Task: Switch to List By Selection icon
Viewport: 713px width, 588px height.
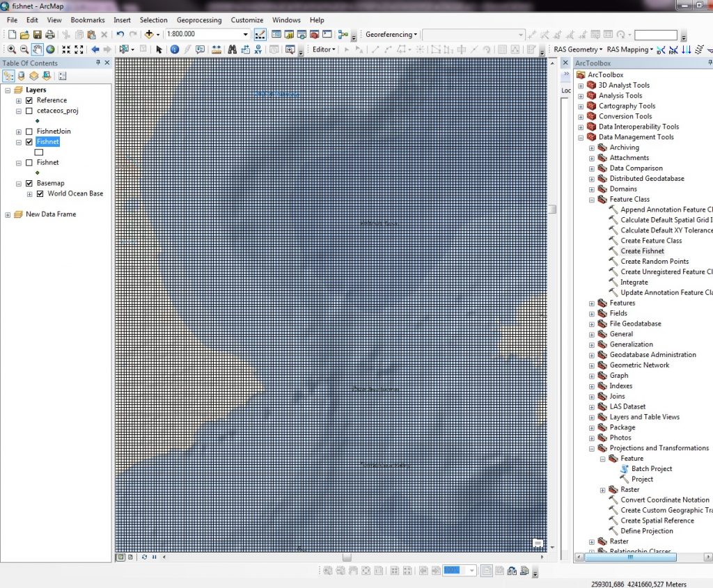Action: coord(47,76)
